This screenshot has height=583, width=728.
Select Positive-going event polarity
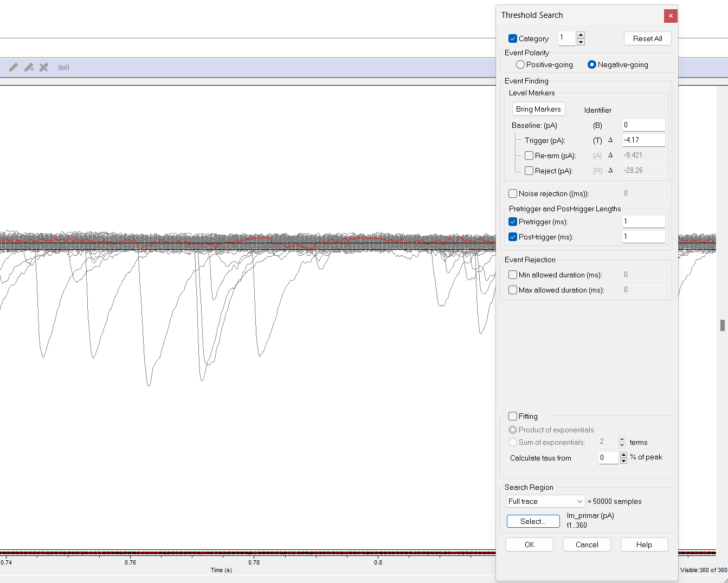point(520,64)
